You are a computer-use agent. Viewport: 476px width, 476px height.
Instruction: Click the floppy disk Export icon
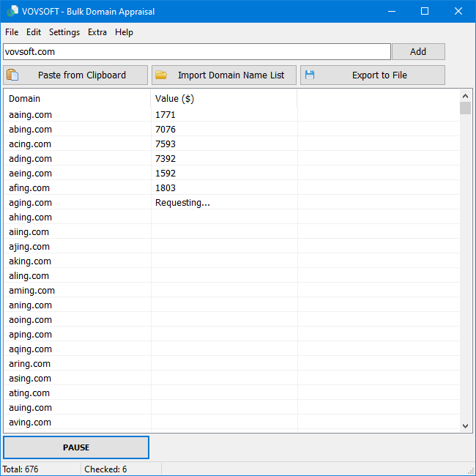[x=310, y=75]
